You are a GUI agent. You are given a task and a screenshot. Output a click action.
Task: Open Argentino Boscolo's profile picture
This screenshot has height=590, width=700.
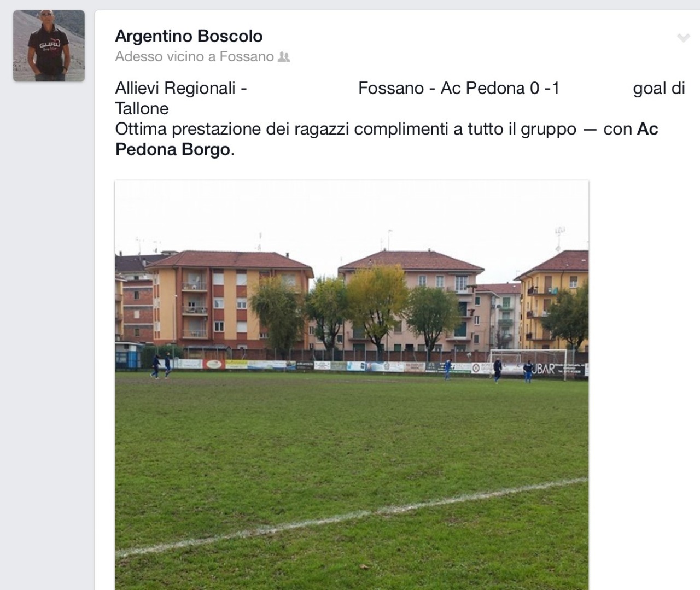49,46
